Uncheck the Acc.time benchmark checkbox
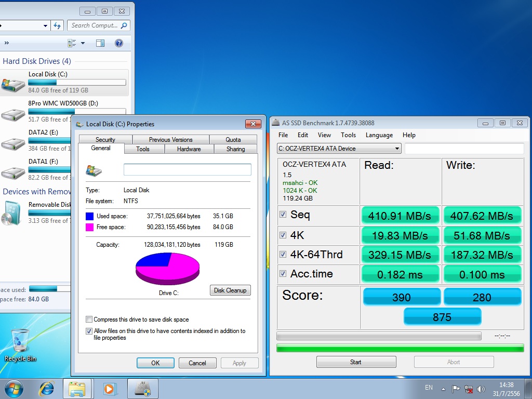The height and width of the screenshot is (399, 532). (x=283, y=273)
